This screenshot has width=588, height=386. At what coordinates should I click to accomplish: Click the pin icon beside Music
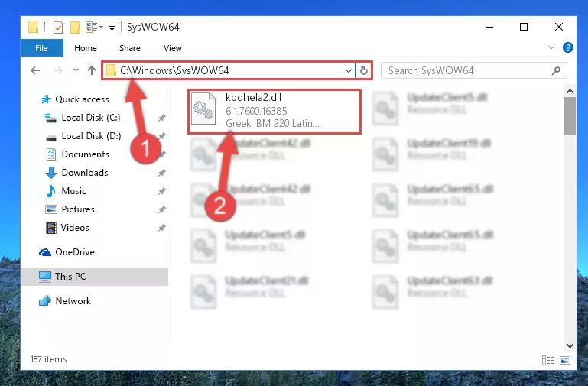[x=161, y=191]
